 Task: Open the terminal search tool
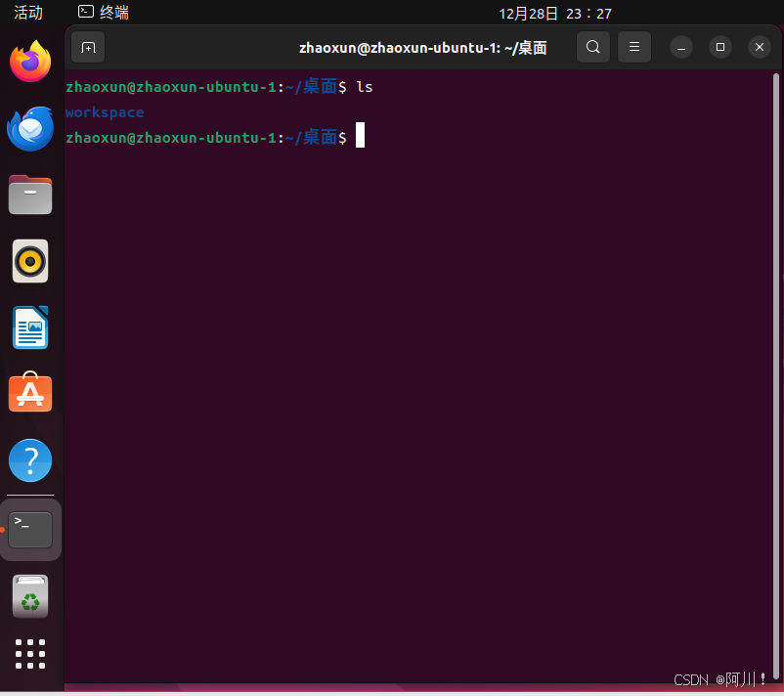coord(593,47)
